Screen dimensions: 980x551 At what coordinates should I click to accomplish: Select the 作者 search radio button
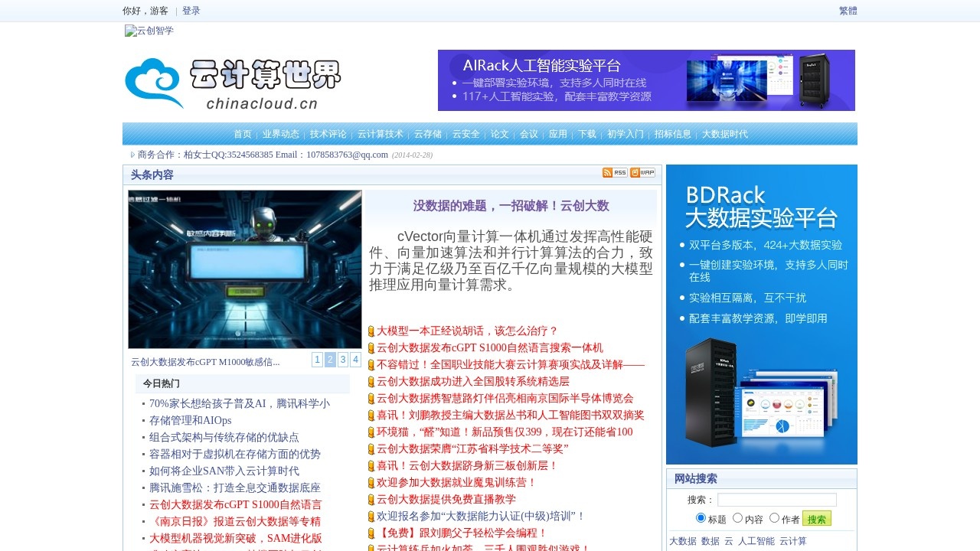[x=775, y=517]
